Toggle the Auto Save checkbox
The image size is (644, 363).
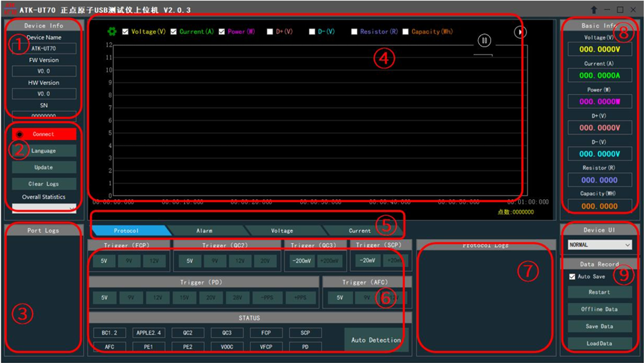click(x=571, y=276)
